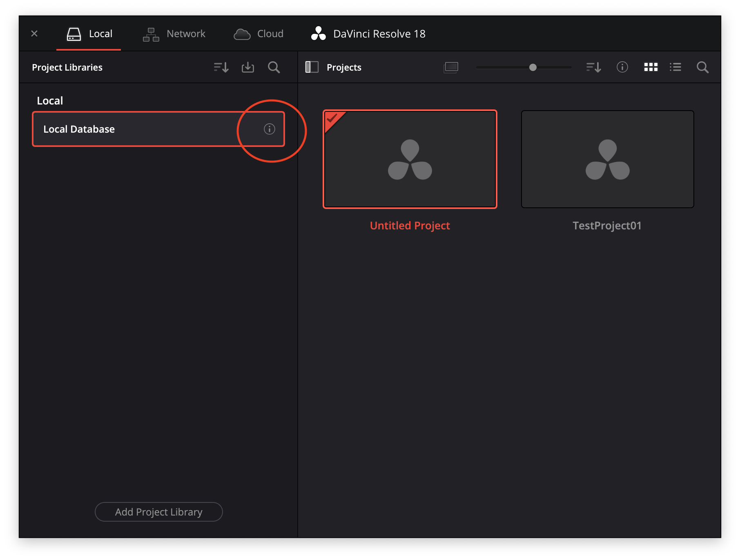
Task: Switch projects to thumbnail grid view
Action: point(651,67)
